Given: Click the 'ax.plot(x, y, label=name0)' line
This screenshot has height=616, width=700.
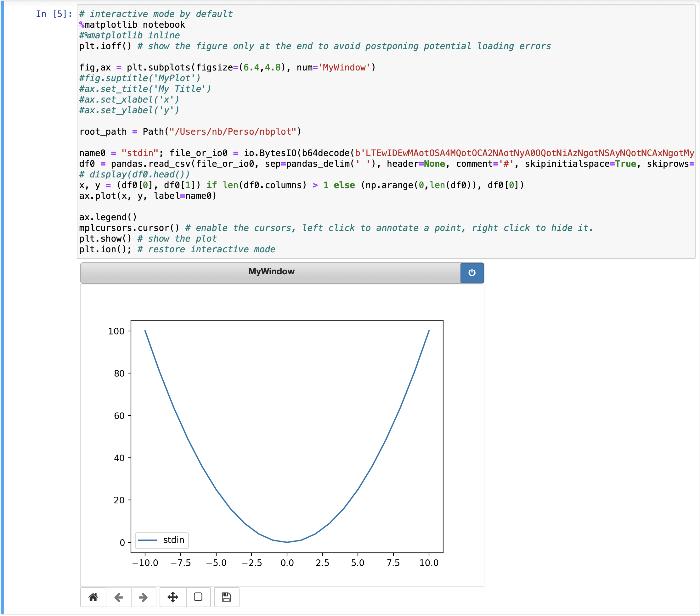Looking at the screenshot, I should pyautogui.click(x=148, y=196).
